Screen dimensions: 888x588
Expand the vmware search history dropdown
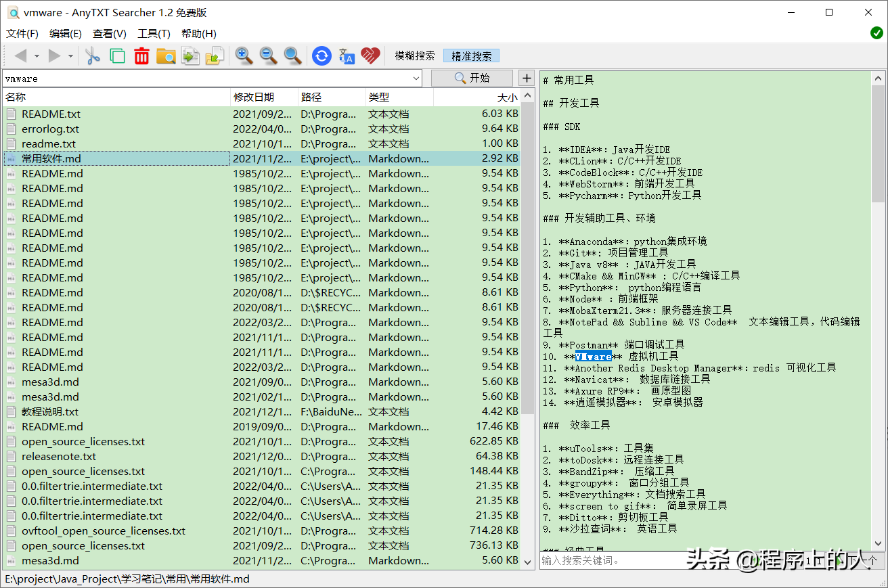[416, 78]
